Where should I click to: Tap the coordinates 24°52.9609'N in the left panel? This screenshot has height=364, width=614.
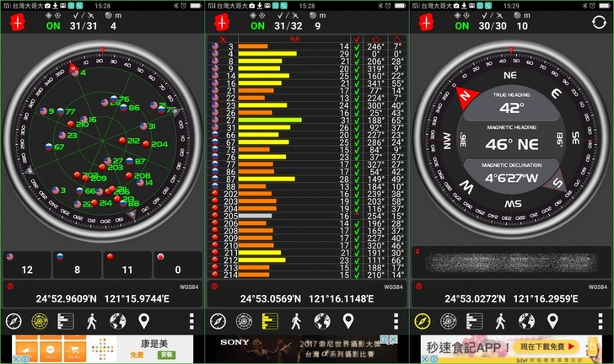point(66,297)
